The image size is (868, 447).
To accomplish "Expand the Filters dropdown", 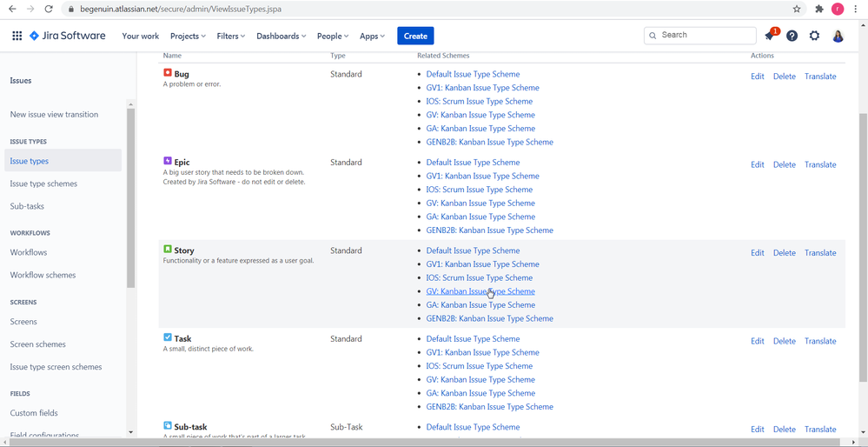I will 231,36.
